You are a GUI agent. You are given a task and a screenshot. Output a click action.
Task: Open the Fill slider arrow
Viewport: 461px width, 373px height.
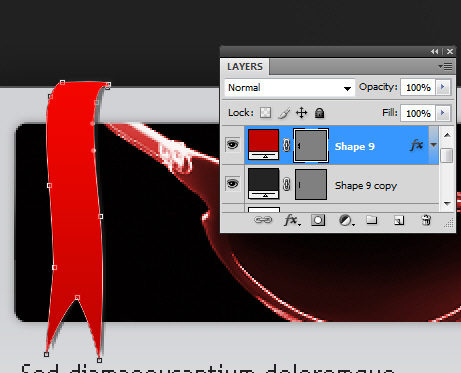click(x=443, y=113)
